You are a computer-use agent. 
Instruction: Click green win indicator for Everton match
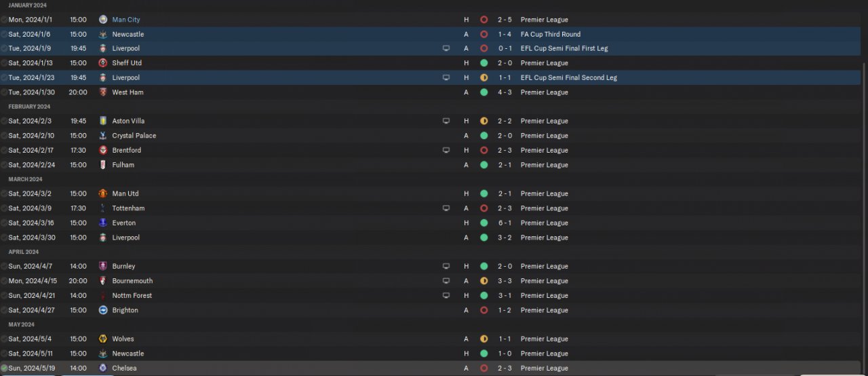[x=484, y=223]
